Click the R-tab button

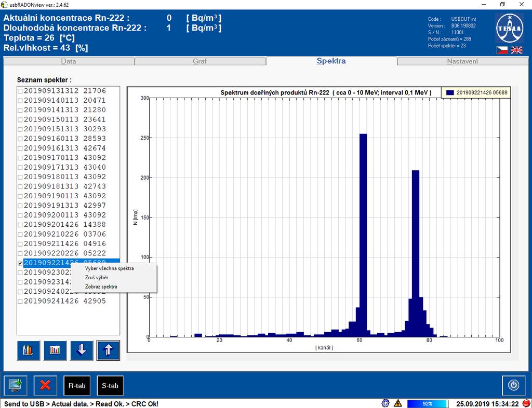77,386
